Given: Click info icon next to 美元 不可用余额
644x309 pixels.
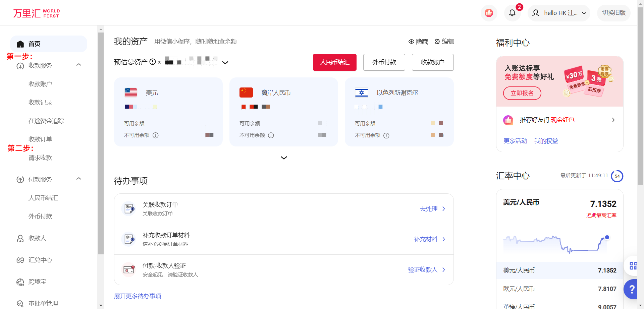Looking at the screenshot, I should point(156,135).
